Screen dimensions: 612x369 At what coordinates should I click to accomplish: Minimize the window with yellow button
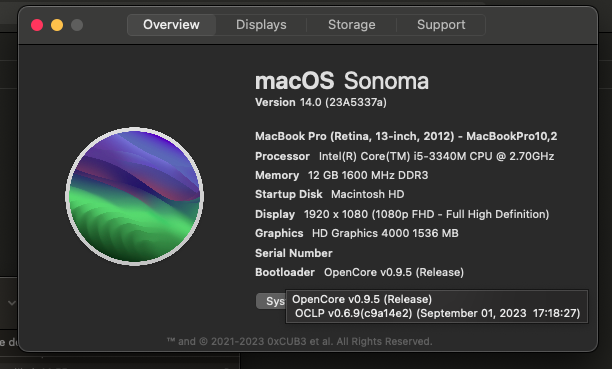[57, 25]
